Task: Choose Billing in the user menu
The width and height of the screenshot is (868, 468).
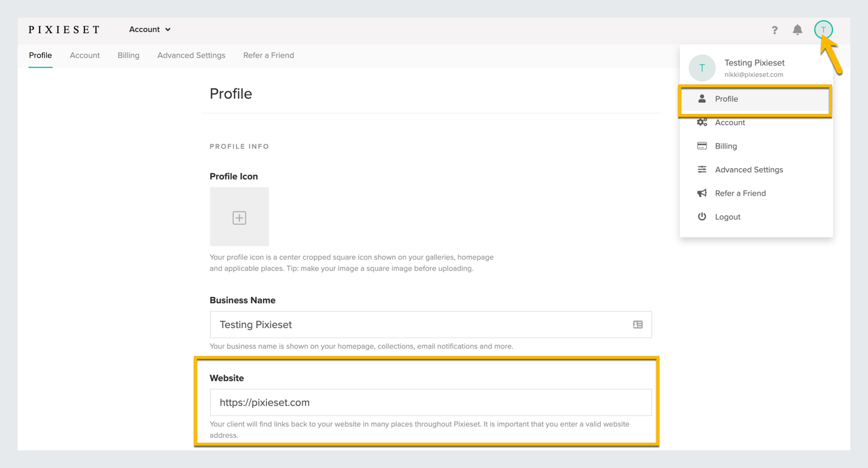Action: pos(756,146)
